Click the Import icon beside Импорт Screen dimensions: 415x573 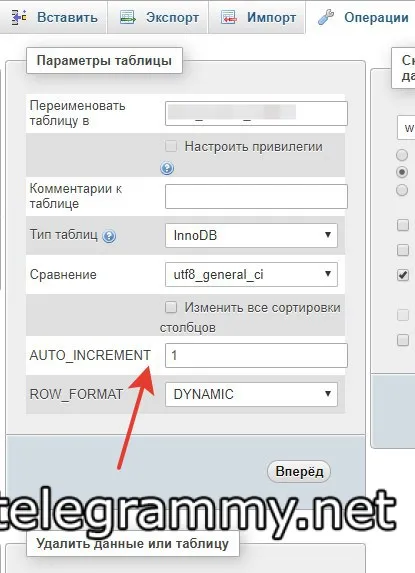point(229,18)
